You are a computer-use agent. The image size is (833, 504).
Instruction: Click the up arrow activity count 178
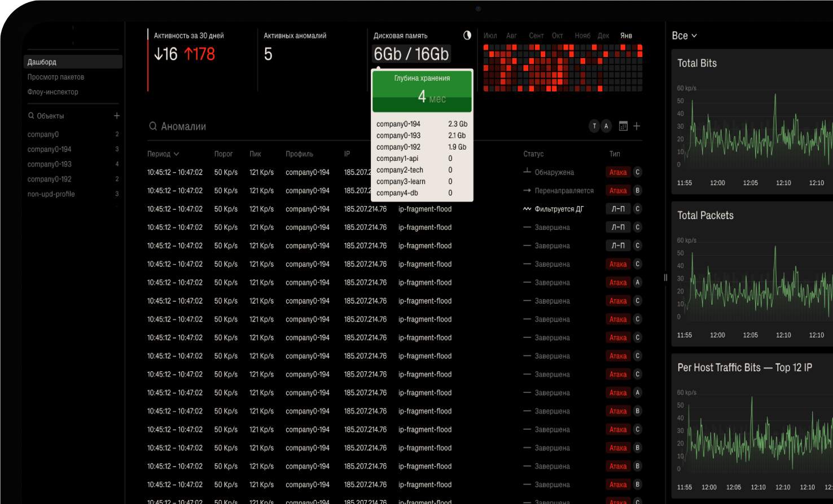pos(200,54)
